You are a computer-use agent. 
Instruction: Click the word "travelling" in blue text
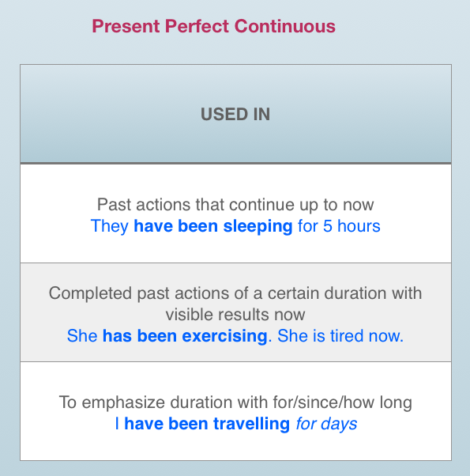click(251, 424)
